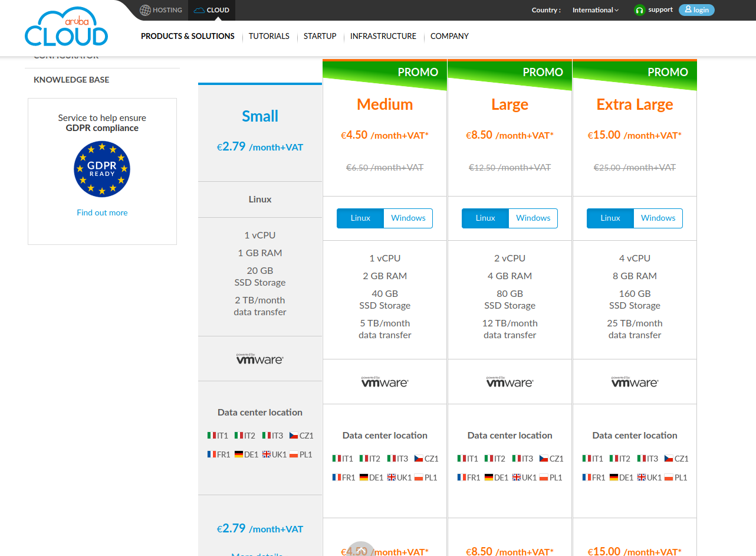Screen dimensions: 756x556
Task: Click the user icon in login button
Action: 688,9
